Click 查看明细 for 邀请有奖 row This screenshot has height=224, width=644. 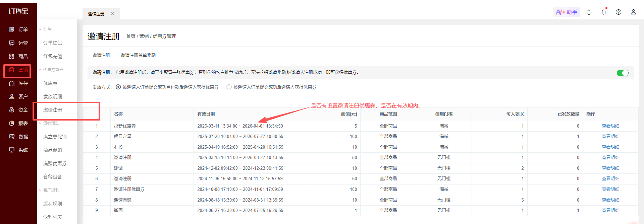pos(610,200)
